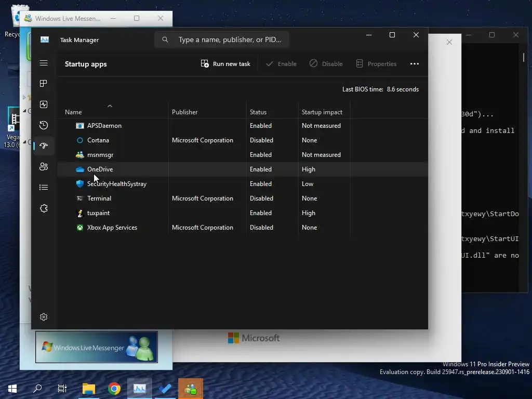Open the Performance page icon
The image size is (532, 399).
tap(44, 104)
